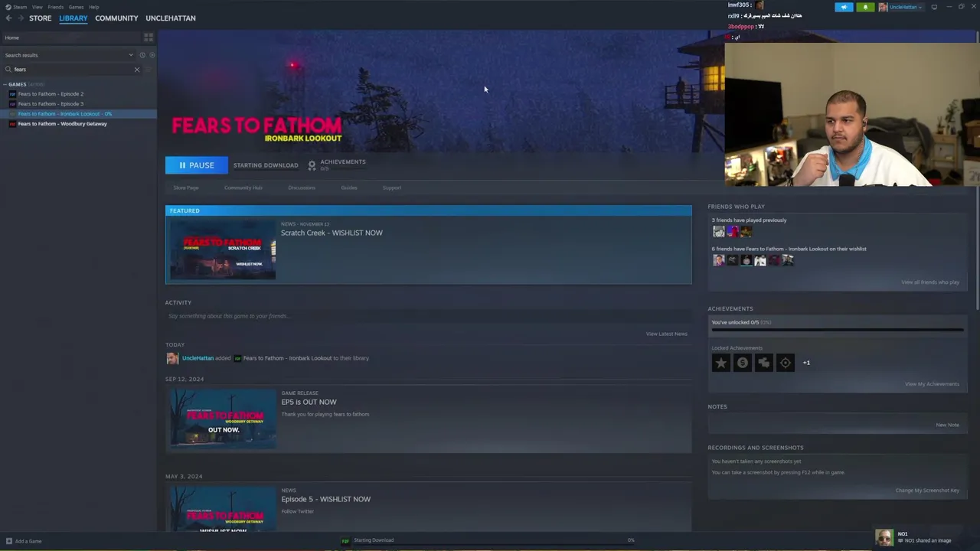Click the activity comment input field
Image resolution: width=980 pixels, height=551 pixels.
tap(428, 316)
